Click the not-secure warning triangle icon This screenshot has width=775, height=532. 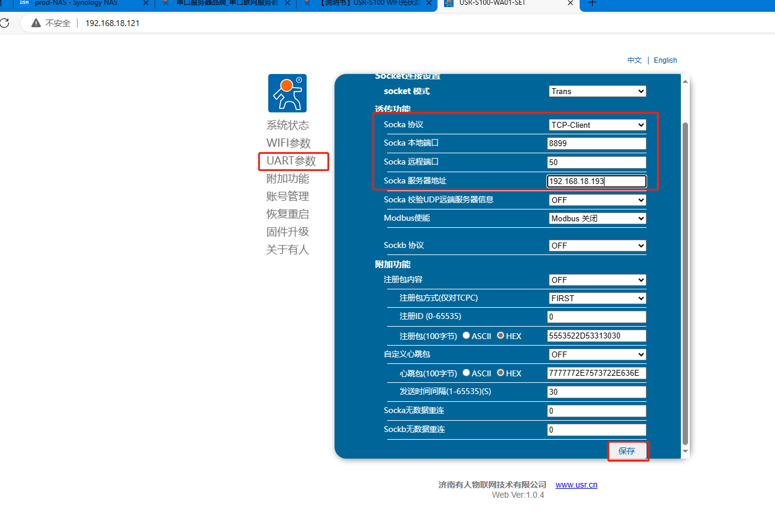tap(36, 23)
